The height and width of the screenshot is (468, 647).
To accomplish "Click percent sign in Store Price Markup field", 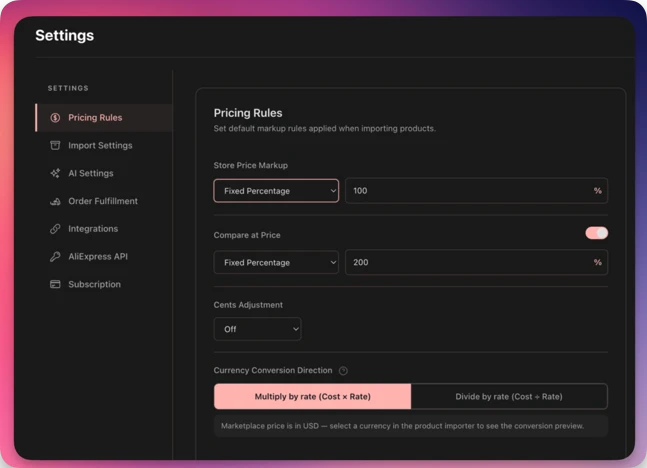I will (x=597, y=191).
